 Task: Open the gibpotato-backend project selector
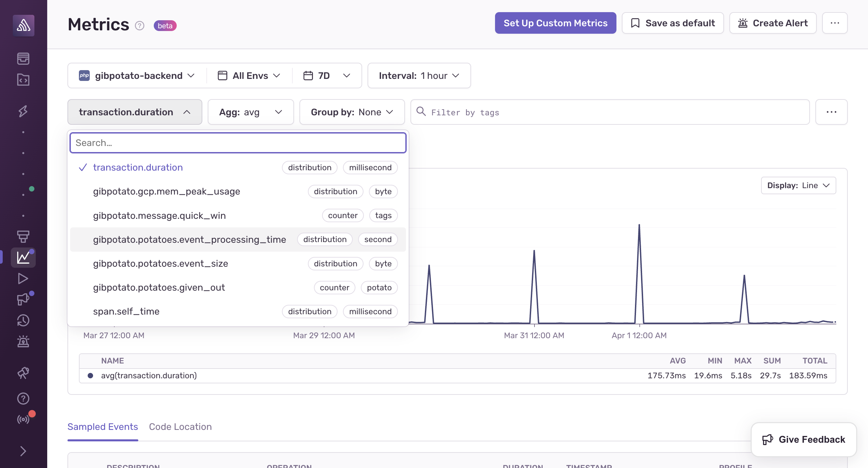(137, 76)
